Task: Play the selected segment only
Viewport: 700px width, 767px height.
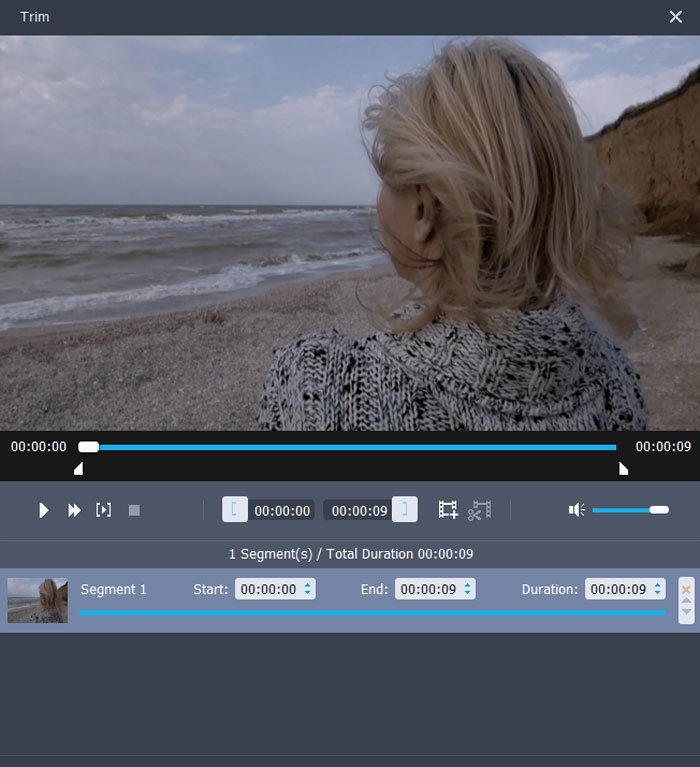Action: point(103,510)
